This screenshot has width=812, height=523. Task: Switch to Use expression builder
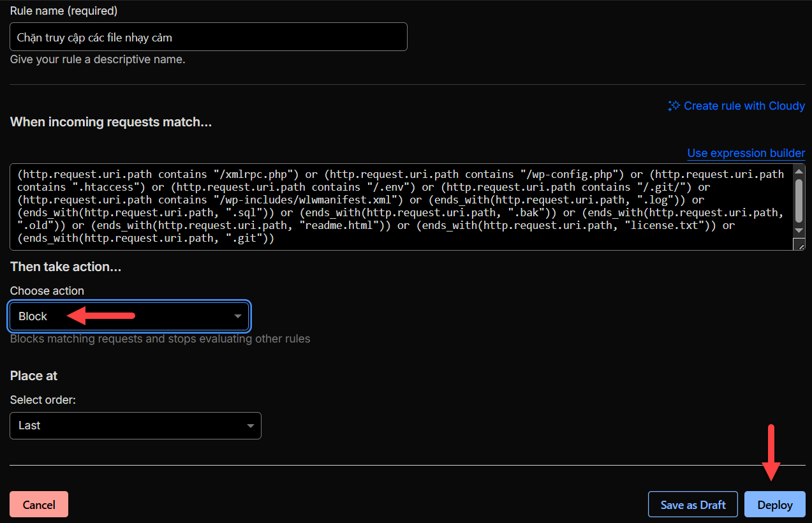tap(746, 153)
